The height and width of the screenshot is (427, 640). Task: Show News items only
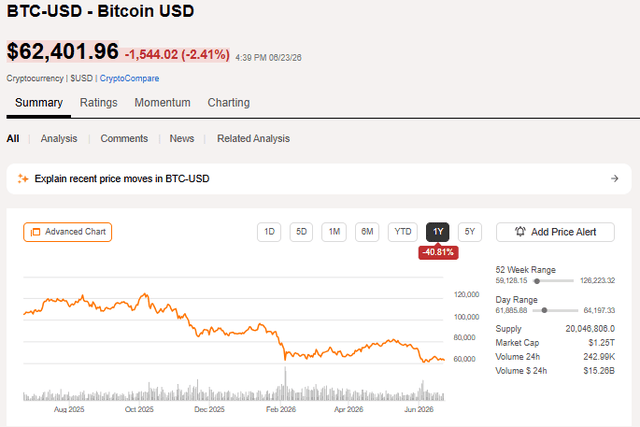pyautogui.click(x=182, y=139)
